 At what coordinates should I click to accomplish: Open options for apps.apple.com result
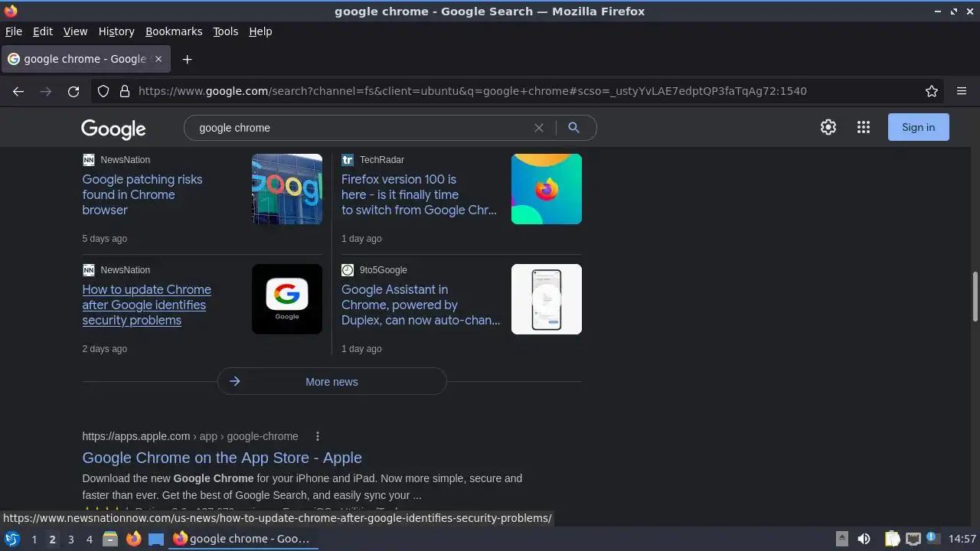pos(318,436)
